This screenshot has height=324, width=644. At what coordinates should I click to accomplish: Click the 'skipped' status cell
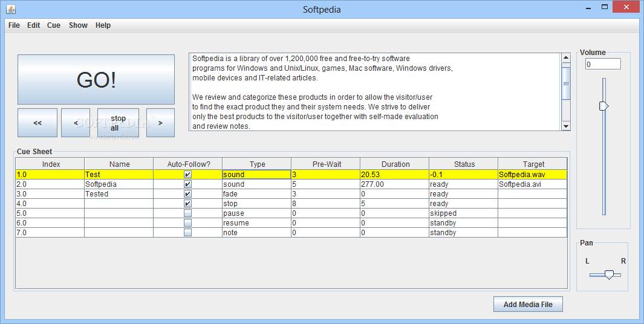pyautogui.click(x=464, y=213)
